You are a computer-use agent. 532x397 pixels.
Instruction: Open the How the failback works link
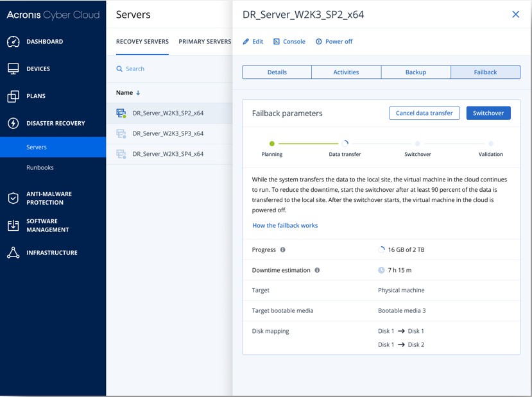(x=285, y=225)
